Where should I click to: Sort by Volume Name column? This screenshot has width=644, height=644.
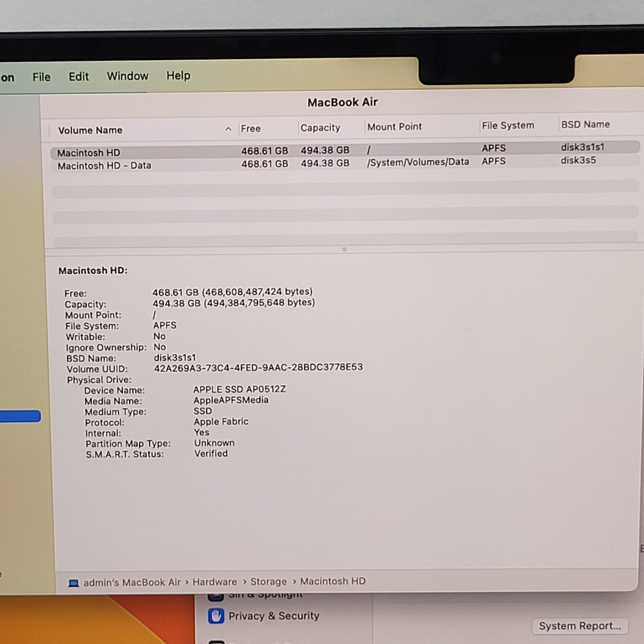coord(90,130)
